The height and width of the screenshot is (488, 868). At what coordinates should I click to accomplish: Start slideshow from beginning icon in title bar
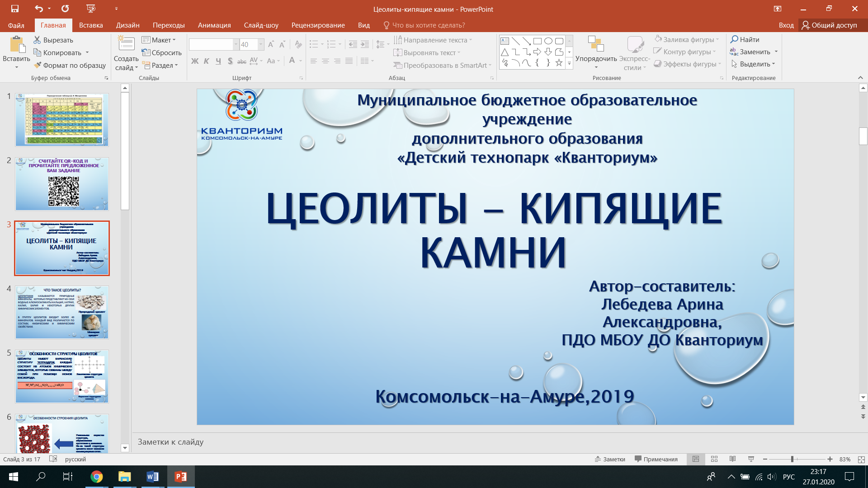pos(91,9)
